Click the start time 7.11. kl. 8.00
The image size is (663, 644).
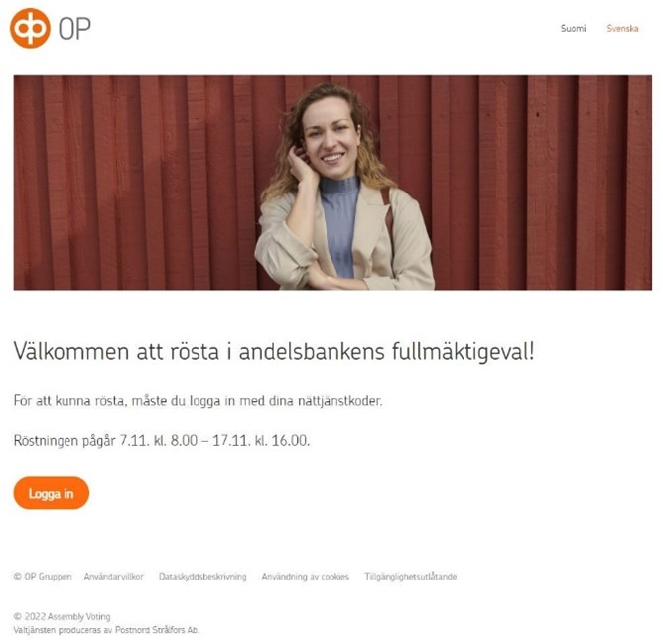[159, 441]
